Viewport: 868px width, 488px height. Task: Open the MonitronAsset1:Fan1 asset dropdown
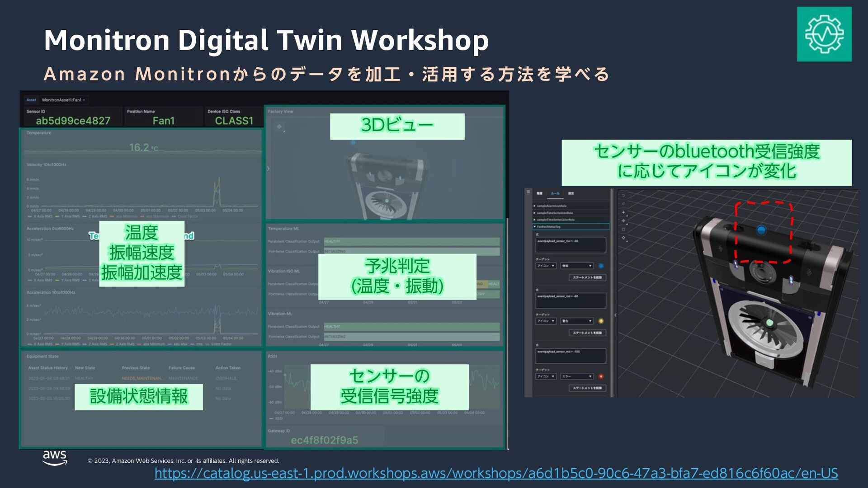pos(63,100)
